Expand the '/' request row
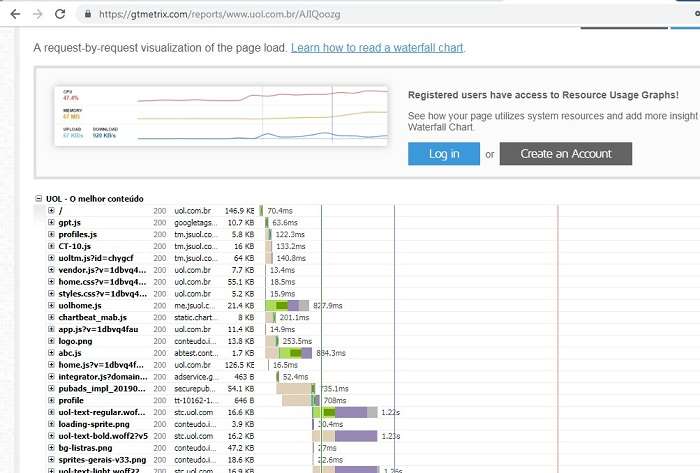Viewport: 700px width, 473px height. (x=51, y=211)
